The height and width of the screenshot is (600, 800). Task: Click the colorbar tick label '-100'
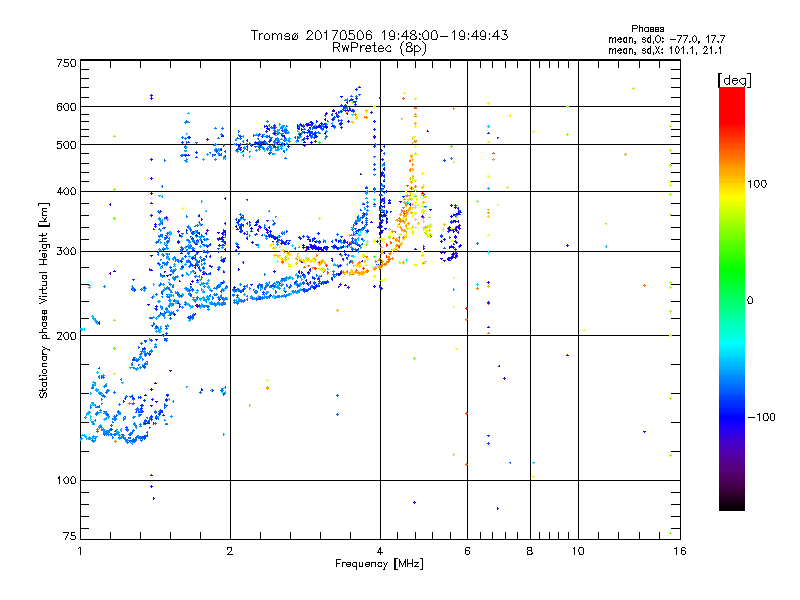pos(761,417)
